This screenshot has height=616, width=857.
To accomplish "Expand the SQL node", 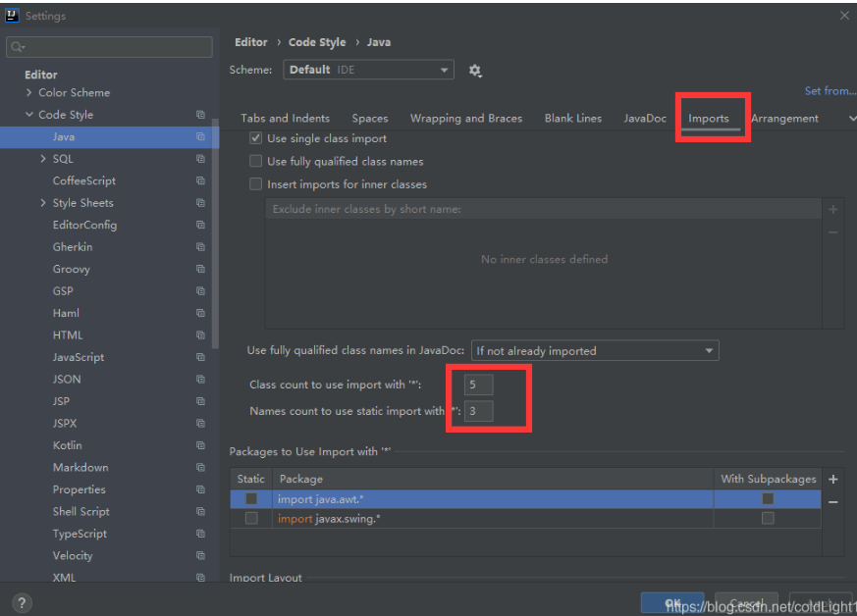I will tap(43, 159).
